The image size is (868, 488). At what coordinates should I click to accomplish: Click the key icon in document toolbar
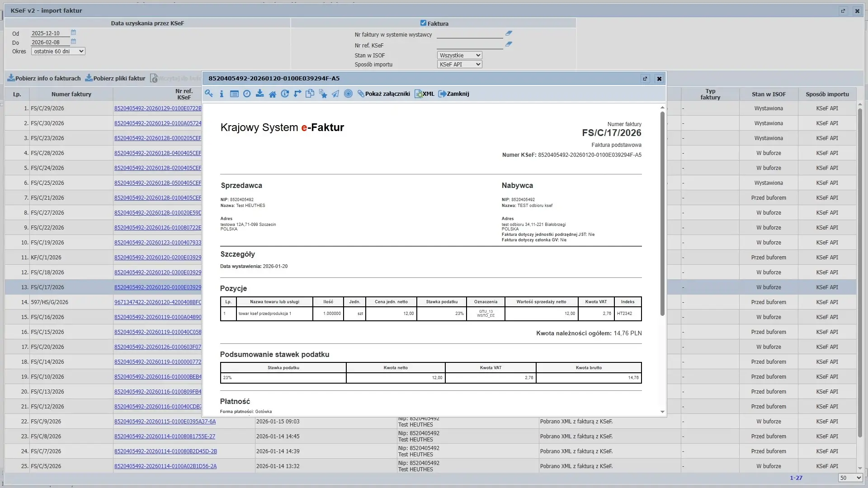(208, 94)
